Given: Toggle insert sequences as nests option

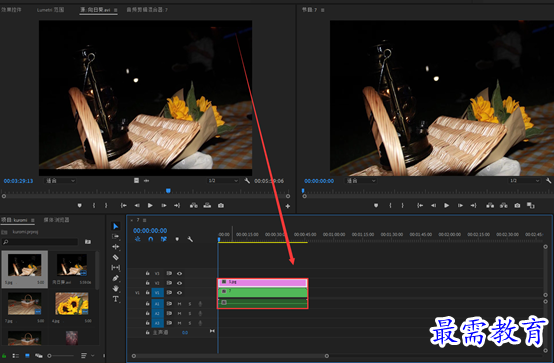Looking at the screenshot, I should click(137, 239).
